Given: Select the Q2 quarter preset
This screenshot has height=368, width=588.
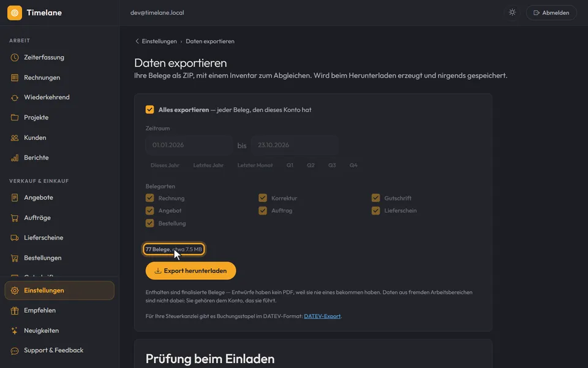Looking at the screenshot, I should pos(311,165).
